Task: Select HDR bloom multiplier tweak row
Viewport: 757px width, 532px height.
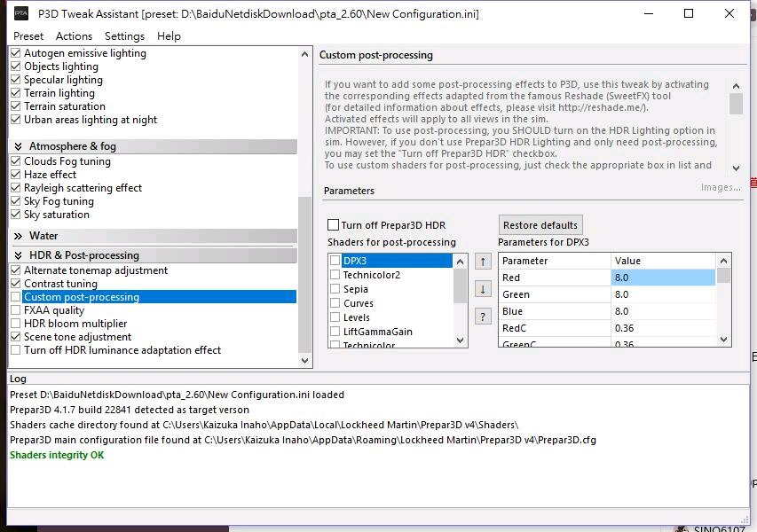Action: pyautogui.click(x=75, y=323)
